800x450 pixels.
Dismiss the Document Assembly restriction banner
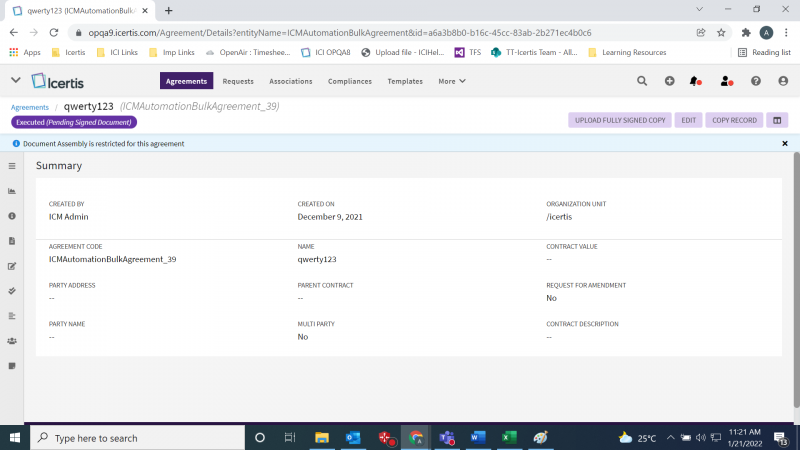[x=785, y=144]
